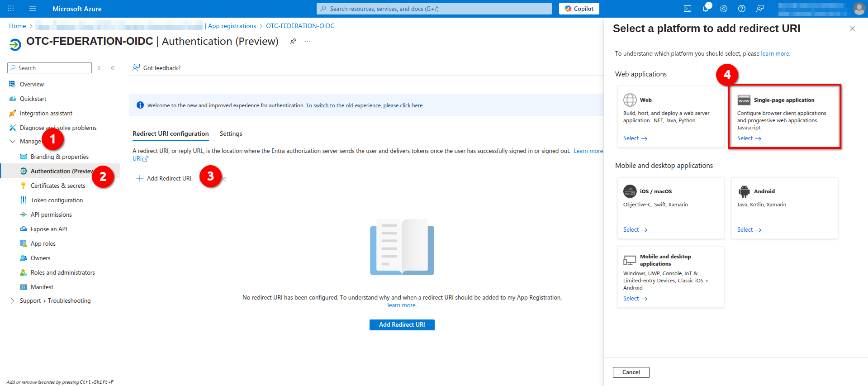The image size is (868, 386).
Task: Open Certificates & secrets menu item
Action: tap(57, 186)
